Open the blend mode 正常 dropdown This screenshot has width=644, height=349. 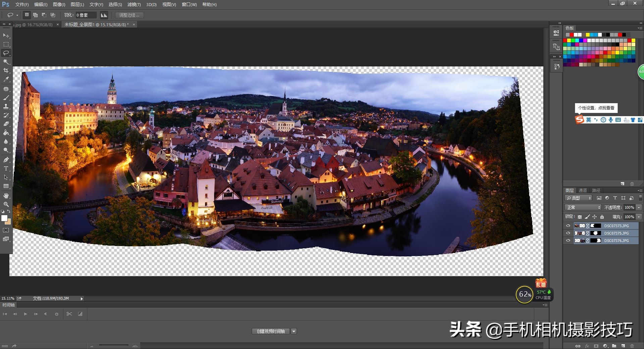[583, 207]
